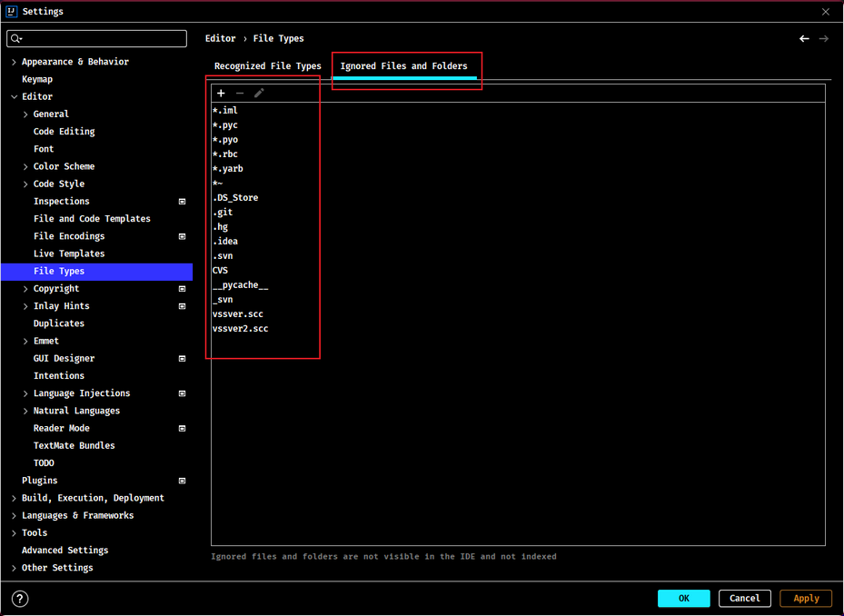
Task: Click the forward arrow navigation icon
Action: tap(823, 39)
